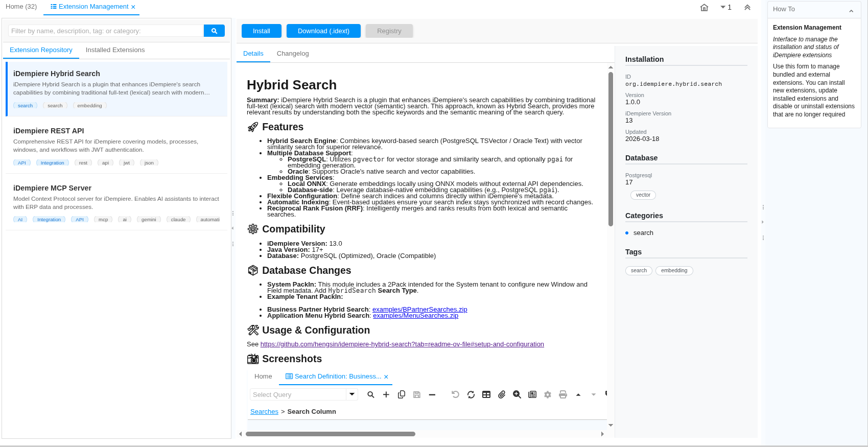Screen dimensions: 868x447
Task: Open the dropdown arrow beside the number 1
Action: pos(723,7)
